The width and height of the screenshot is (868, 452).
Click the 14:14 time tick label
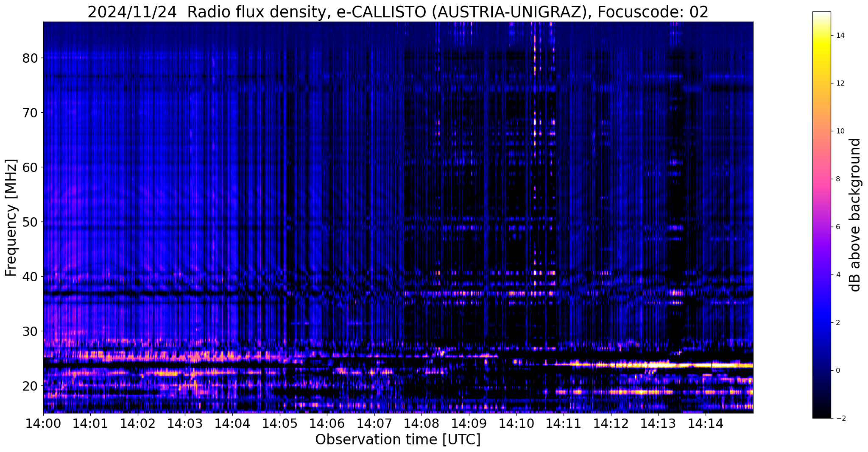pyautogui.click(x=705, y=423)
